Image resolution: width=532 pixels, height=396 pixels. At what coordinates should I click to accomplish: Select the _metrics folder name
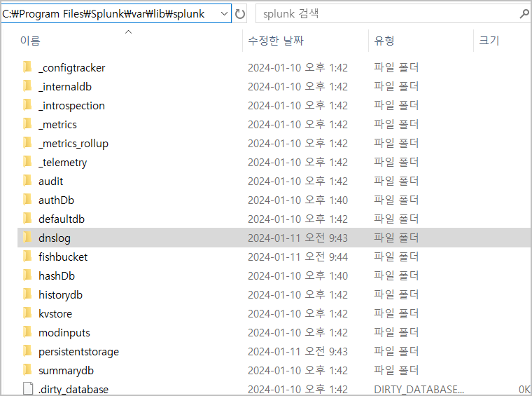tap(57, 125)
